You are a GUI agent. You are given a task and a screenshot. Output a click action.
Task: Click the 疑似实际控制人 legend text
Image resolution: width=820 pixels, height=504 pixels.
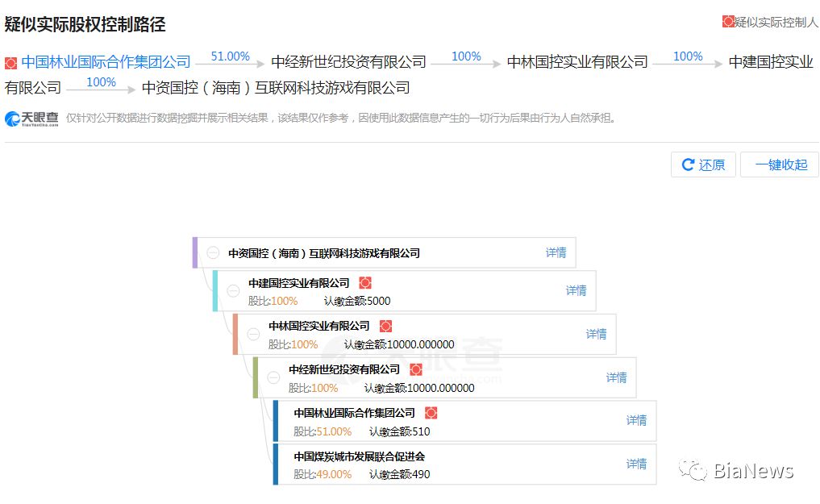click(776, 22)
